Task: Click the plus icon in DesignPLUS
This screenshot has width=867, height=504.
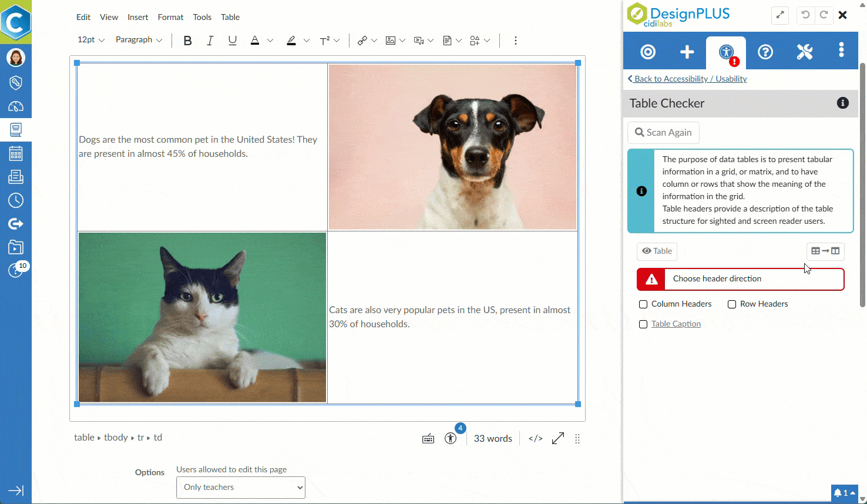Action: (687, 52)
